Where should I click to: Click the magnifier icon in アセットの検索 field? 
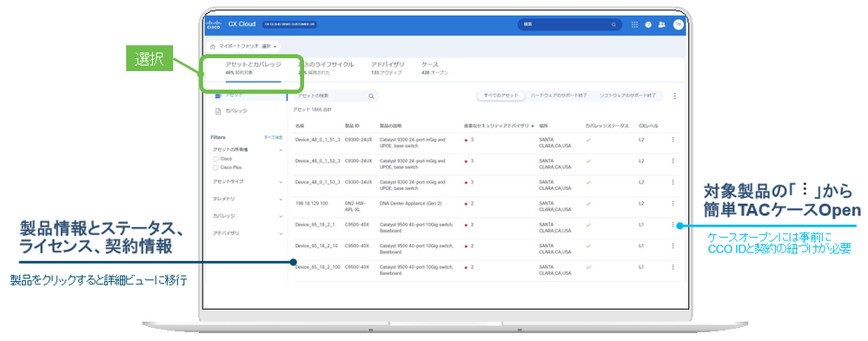coord(371,95)
